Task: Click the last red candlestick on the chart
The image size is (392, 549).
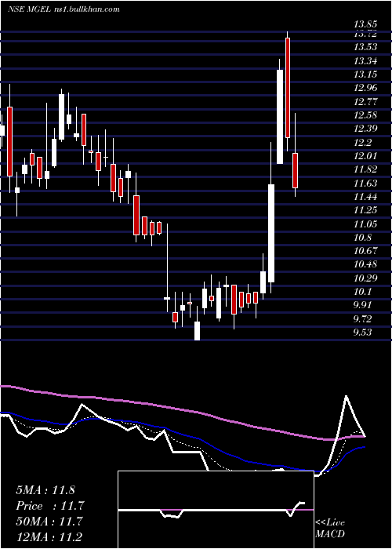Action: tap(296, 170)
